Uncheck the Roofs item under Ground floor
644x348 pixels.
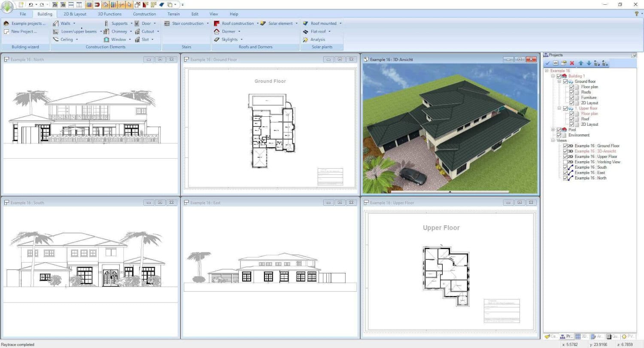click(x=572, y=92)
